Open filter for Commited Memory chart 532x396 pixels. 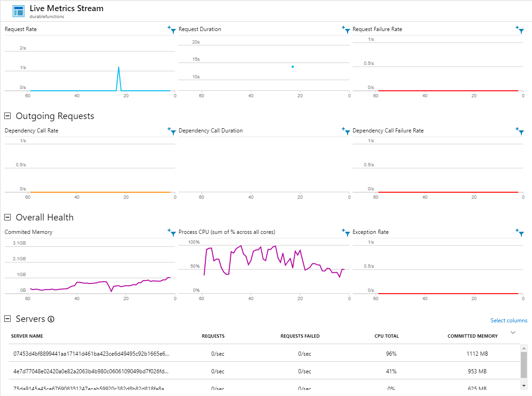pos(171,233)
